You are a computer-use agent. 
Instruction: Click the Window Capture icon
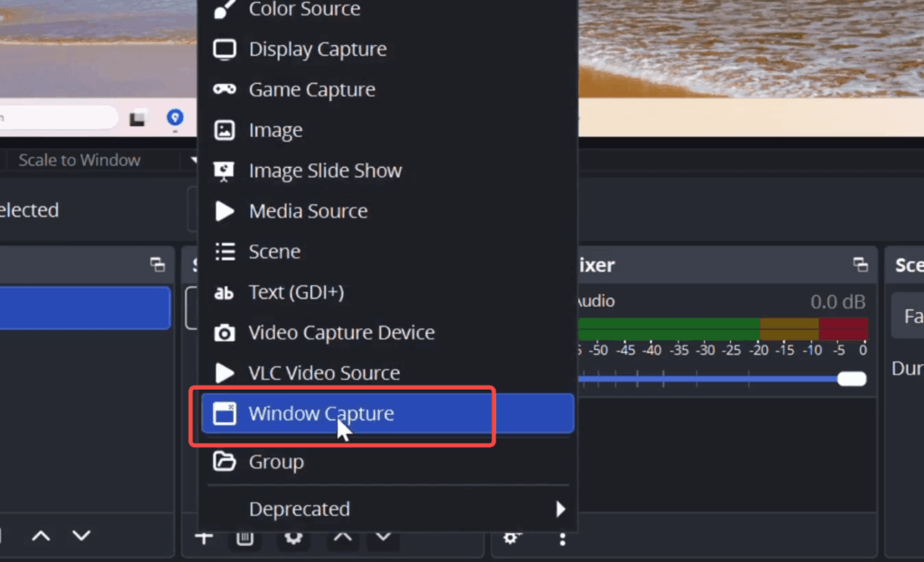click(x=224, y=414)
